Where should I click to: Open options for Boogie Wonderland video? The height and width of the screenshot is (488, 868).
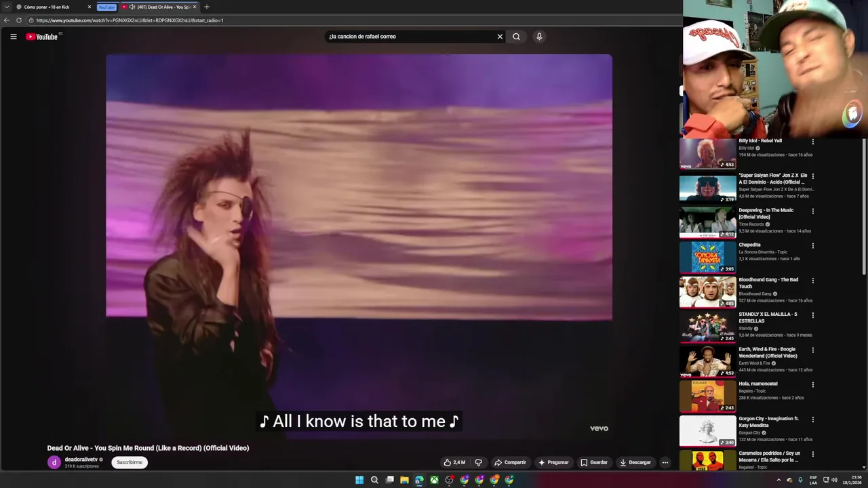pos(812,350)
